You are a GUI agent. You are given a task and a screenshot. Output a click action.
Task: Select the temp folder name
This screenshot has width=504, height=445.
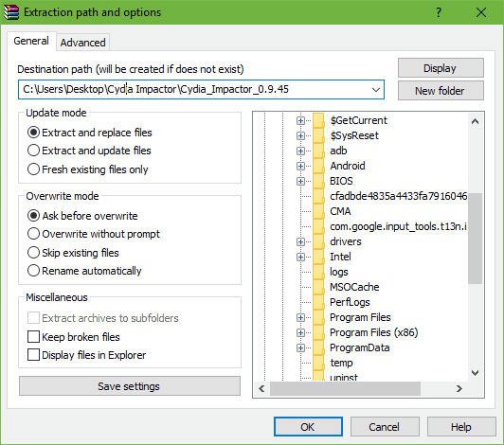341,363
